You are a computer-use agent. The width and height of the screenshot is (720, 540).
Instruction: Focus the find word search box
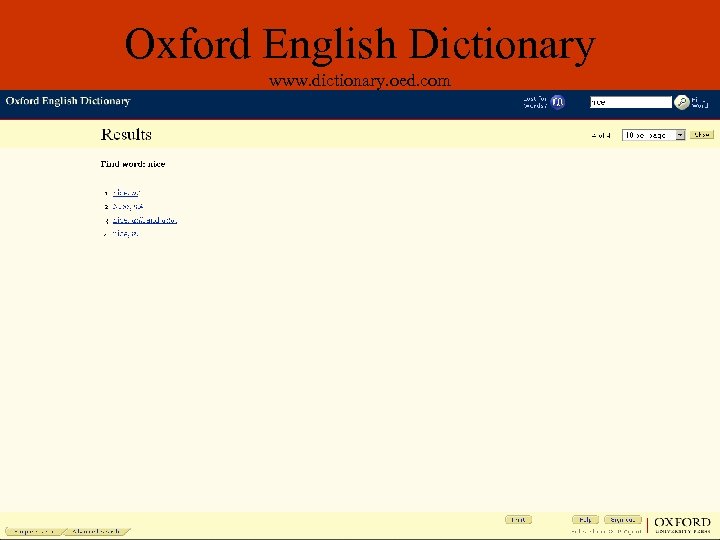[x=631, y=102]
